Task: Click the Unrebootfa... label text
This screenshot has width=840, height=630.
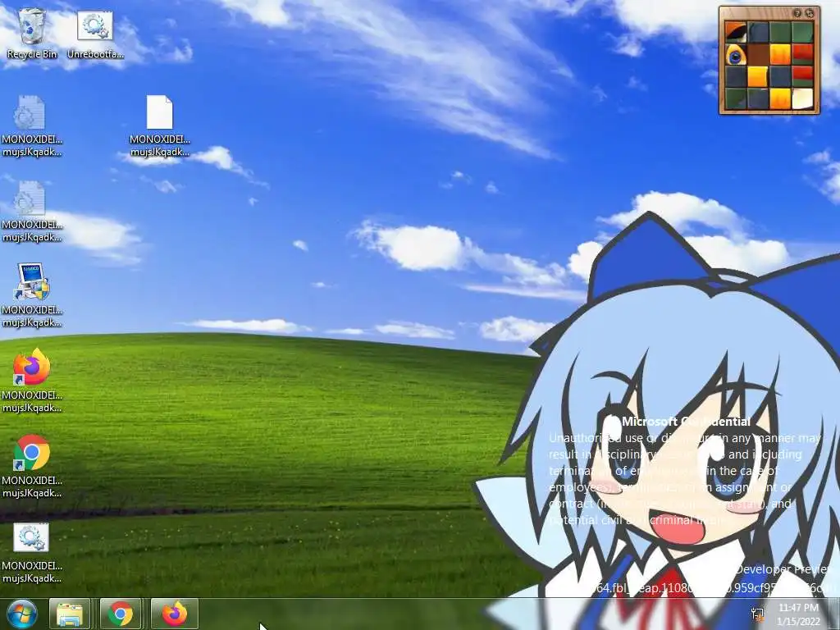Action: click(95, 54)
